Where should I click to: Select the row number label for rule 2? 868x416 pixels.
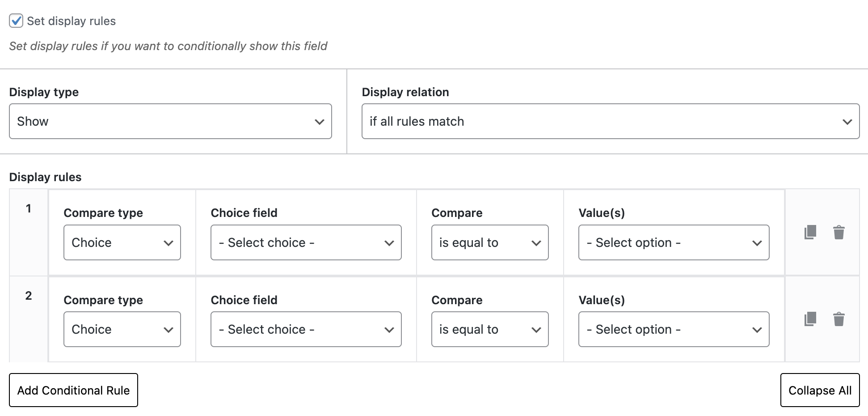(28, 295)
